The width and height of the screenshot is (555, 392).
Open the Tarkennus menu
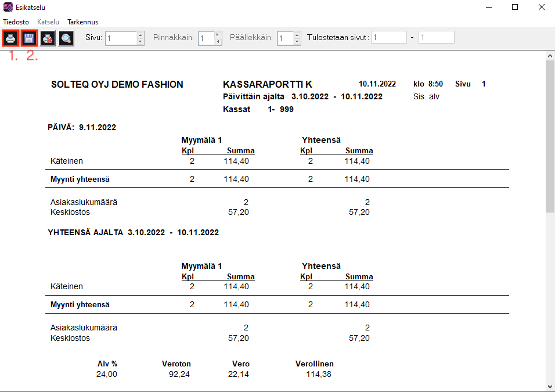pos(82,22)
